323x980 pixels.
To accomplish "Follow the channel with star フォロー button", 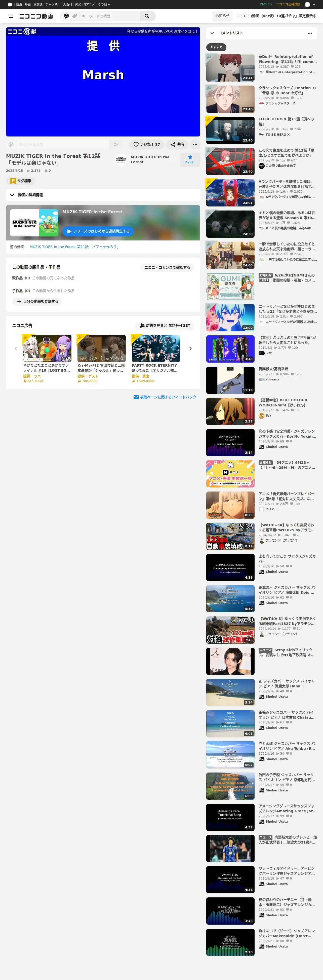I will [x=190, y=159].
